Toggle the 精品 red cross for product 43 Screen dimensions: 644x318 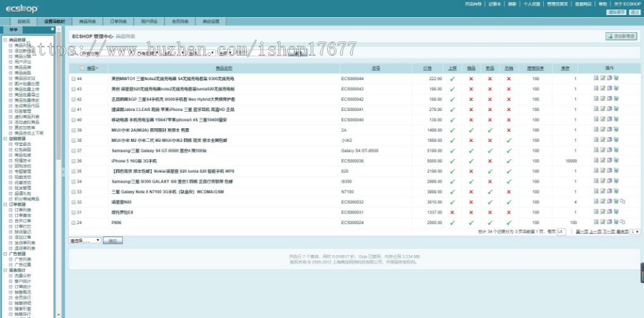click(x=471, y=89)
